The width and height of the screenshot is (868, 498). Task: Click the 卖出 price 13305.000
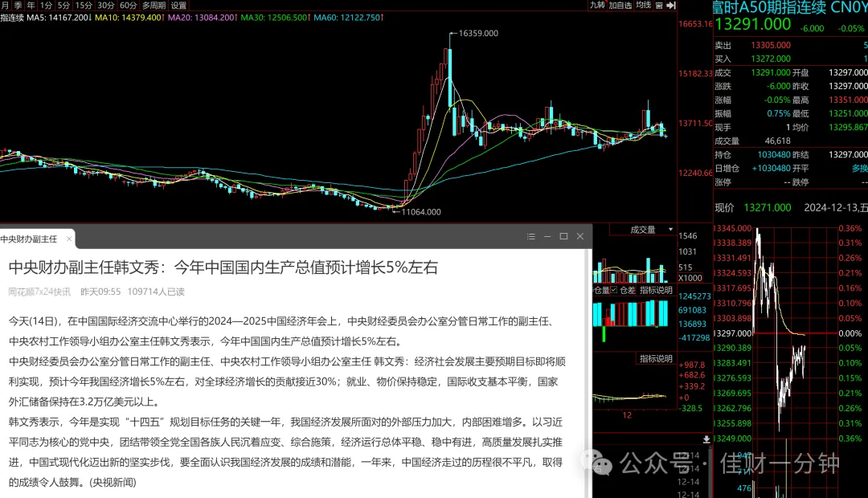(x=771, y=45)
